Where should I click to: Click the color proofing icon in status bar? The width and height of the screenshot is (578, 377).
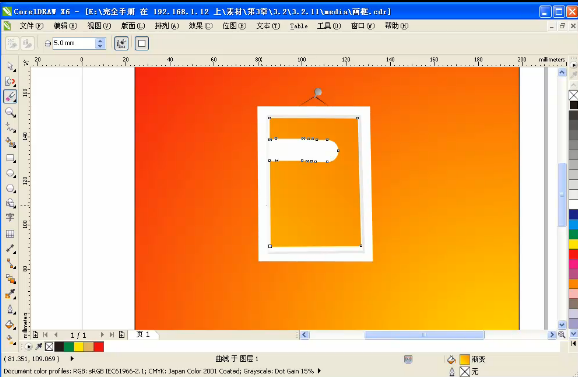(x=408, y=359)
